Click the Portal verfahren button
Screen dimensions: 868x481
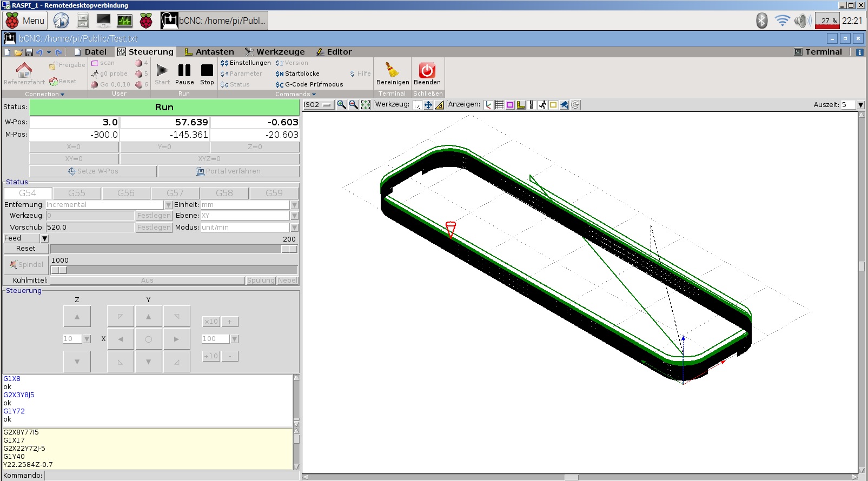228,171
